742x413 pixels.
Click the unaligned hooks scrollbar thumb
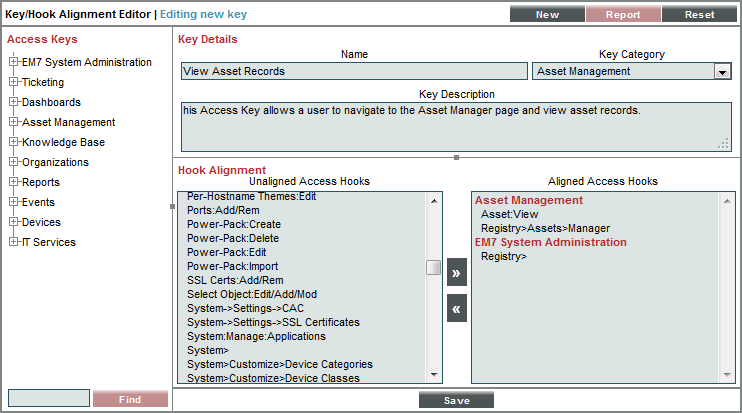[433, 267]
